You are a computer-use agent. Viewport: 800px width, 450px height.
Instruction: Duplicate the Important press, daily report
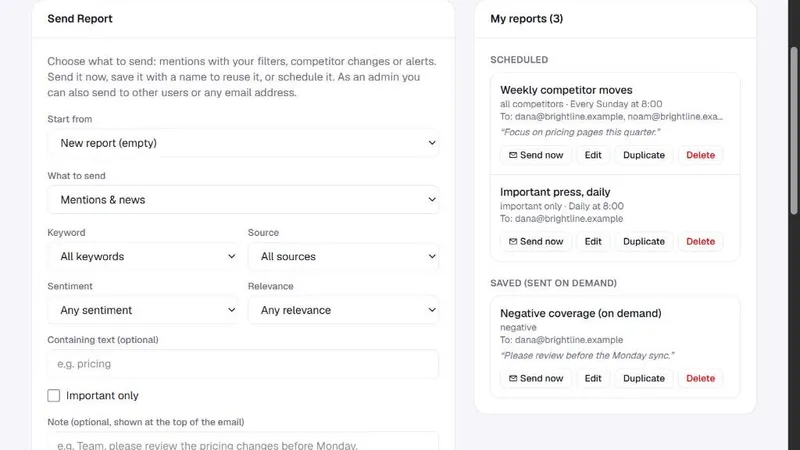click(x=644, y=241)
